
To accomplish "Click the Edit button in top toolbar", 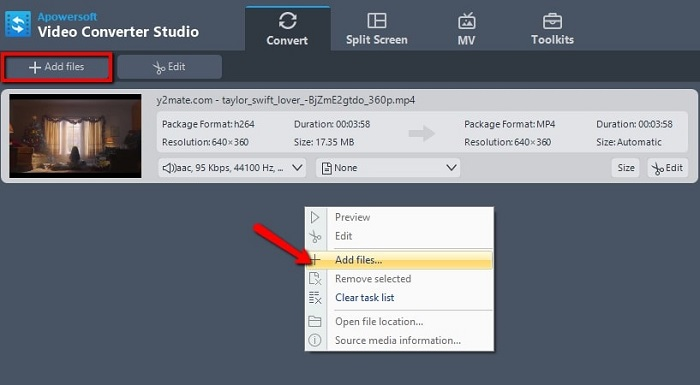I will pyautogui.click(x=170, y=67).
